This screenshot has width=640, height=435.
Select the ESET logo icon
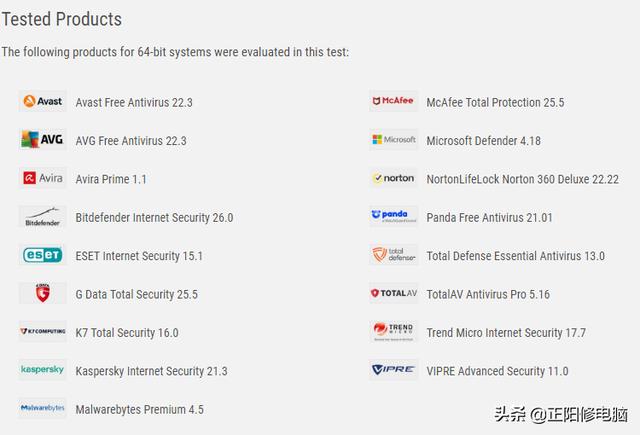(x=42, y=255)
